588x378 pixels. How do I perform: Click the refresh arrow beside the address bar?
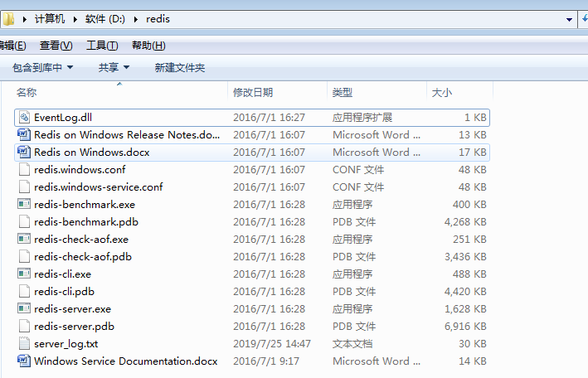tap(584, 19)
